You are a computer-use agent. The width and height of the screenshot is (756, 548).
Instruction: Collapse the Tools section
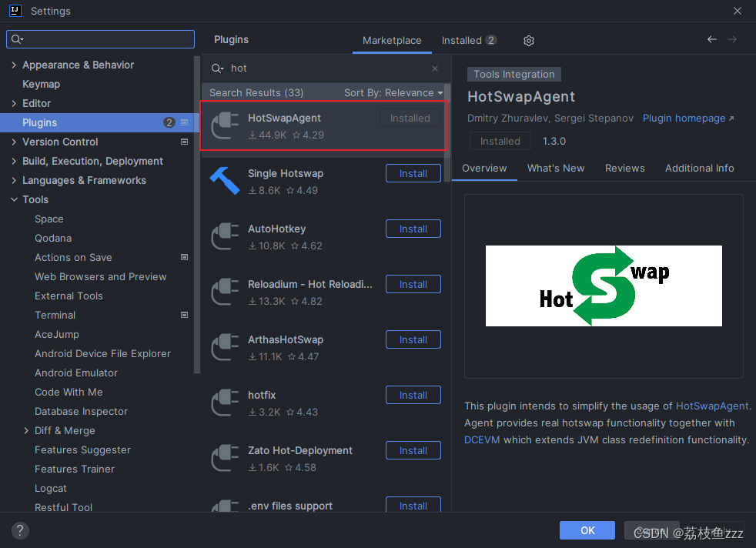(x=14, y=199)
